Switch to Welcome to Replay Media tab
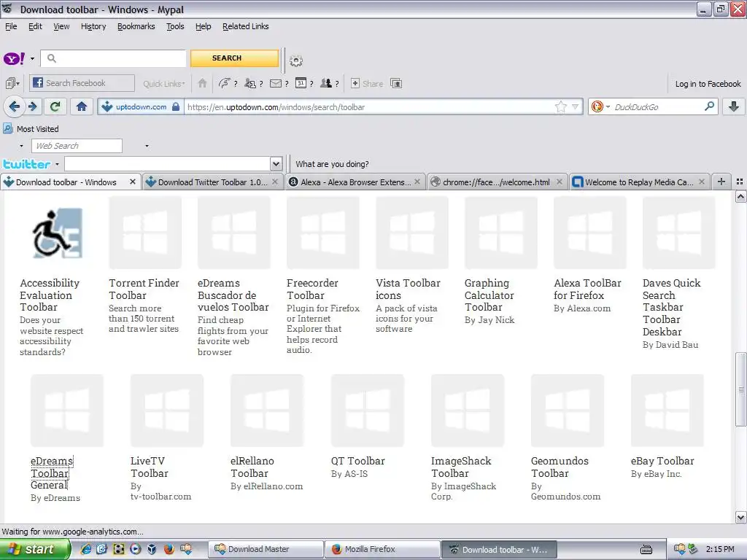747x560 pixels. pyautogui.click(x=639, y=182)
